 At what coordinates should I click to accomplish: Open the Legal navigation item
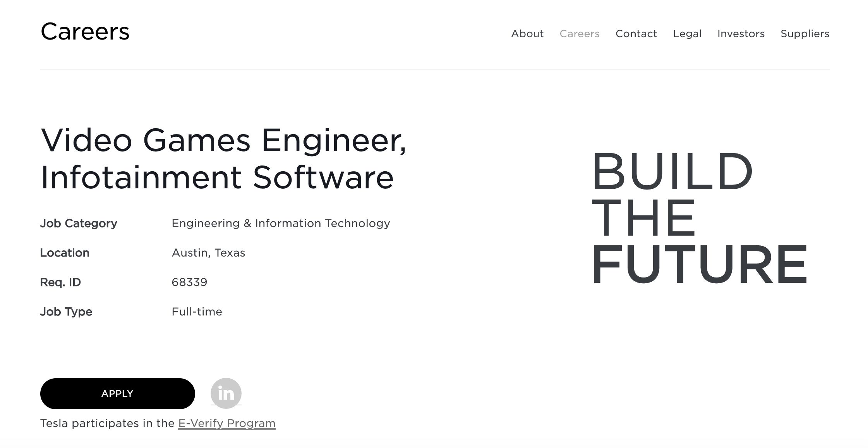pos(687,34)
